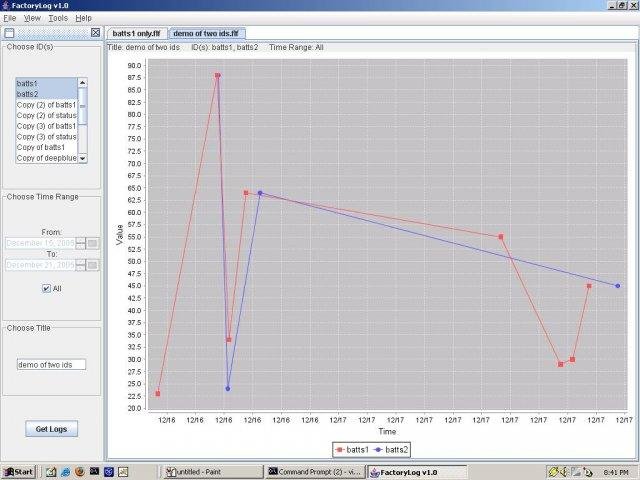
Task: Open the View menu
Action: tap(32, 18)
